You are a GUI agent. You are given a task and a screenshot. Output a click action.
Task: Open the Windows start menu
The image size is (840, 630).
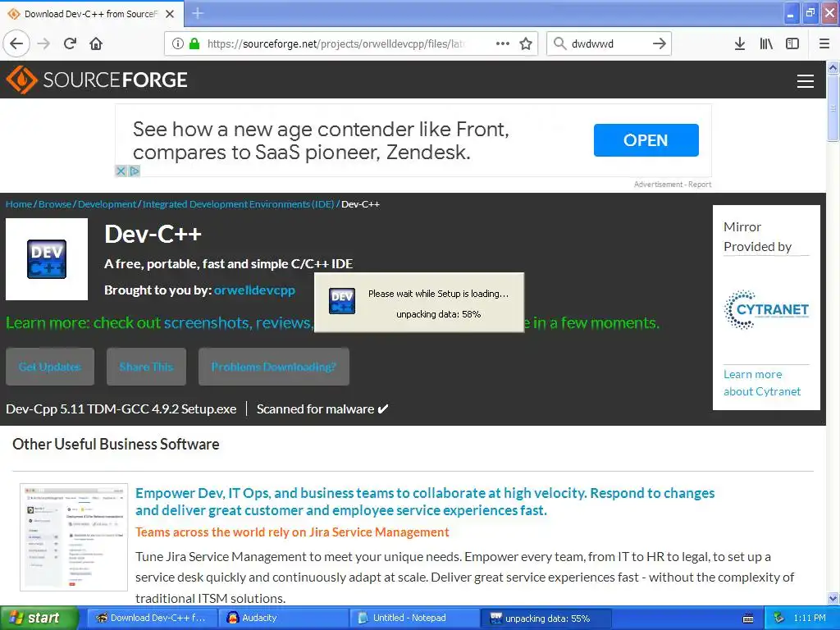(x=39, y=619)
